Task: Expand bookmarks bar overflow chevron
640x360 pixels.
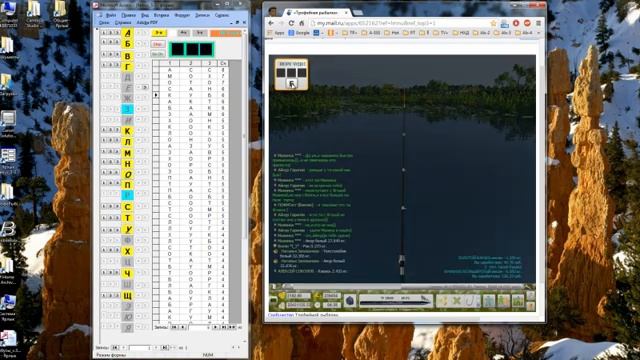Action: tap(539, 33)
